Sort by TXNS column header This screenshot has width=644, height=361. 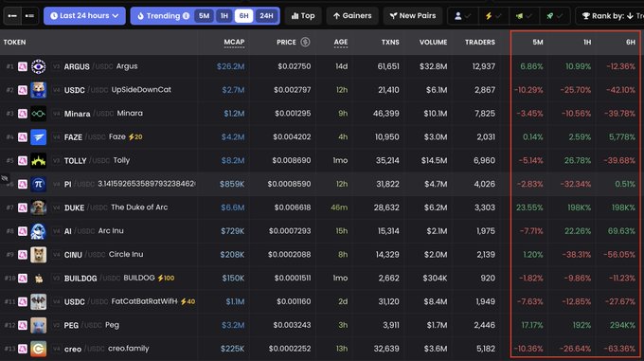(x=390, y=42)
